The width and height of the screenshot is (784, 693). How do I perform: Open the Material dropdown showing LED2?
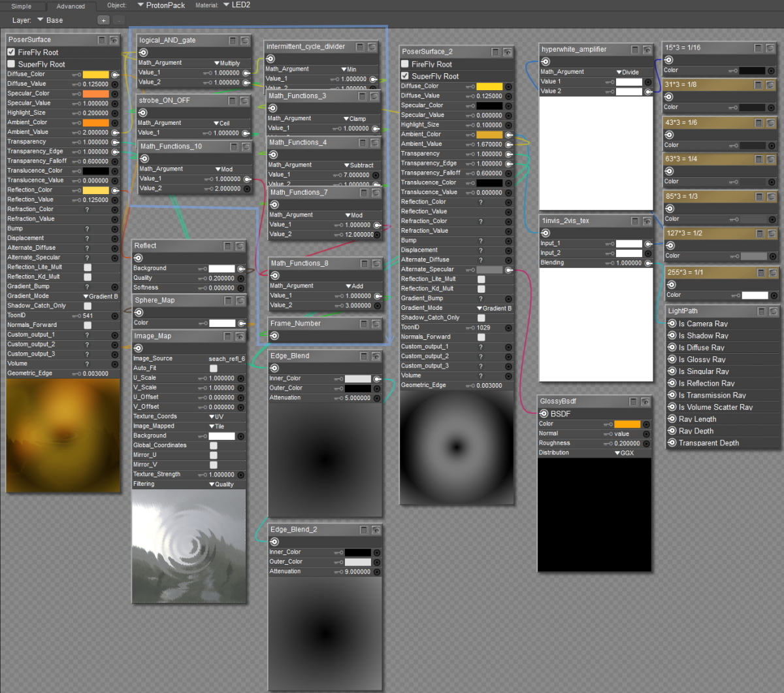pyautogui.click(x=237, y=5)
